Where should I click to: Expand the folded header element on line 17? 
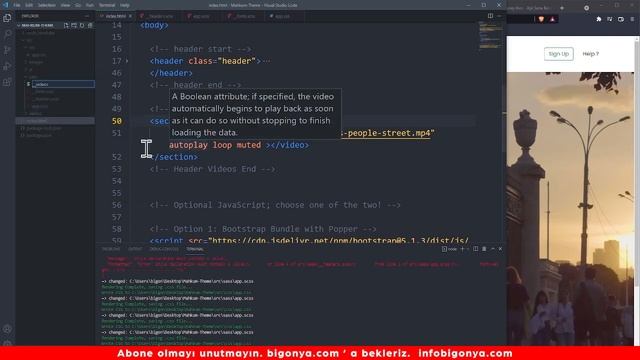click(127, 61)
